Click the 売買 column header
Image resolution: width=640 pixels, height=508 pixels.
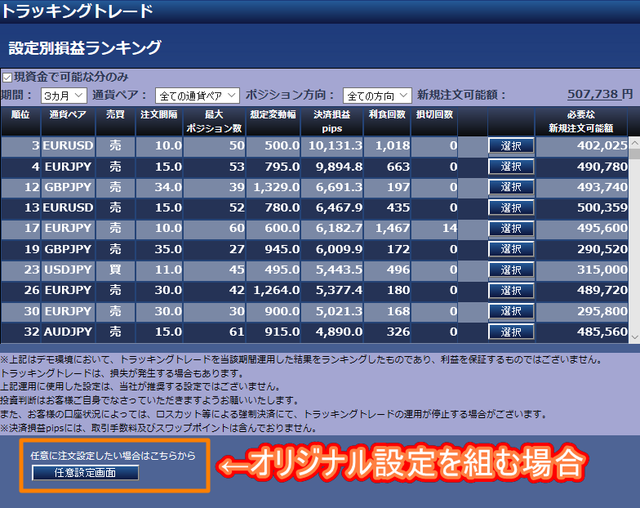point(115,121)
